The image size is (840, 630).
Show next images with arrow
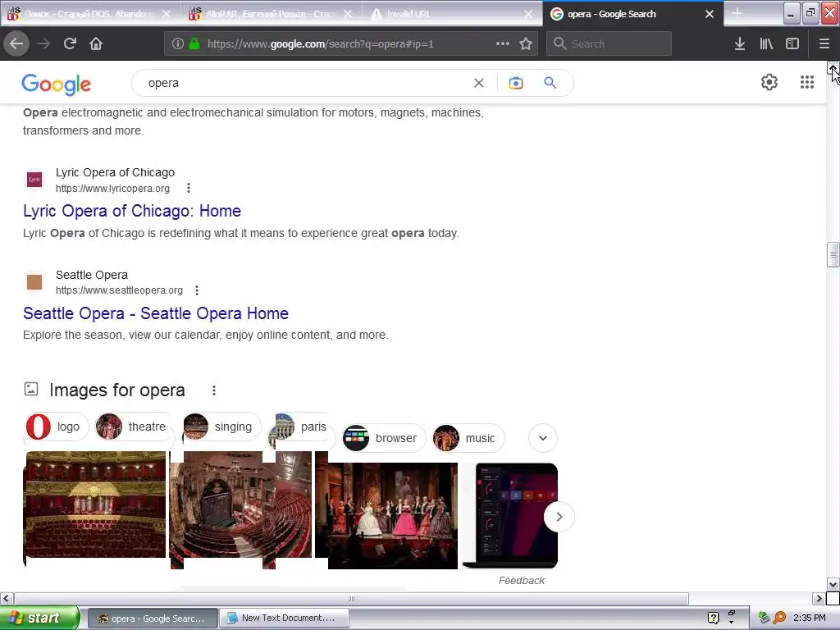pos(559,517)
